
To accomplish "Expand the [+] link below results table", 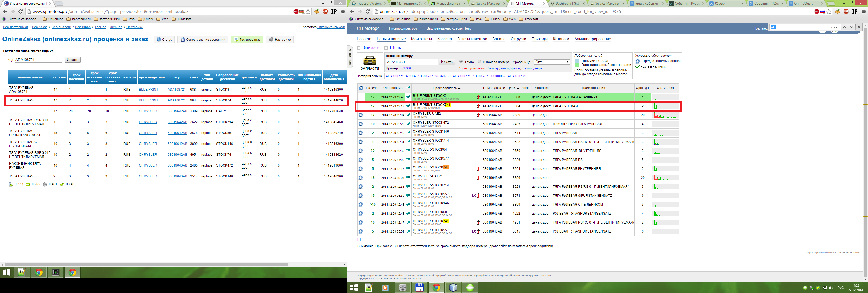I will point(359,239).
